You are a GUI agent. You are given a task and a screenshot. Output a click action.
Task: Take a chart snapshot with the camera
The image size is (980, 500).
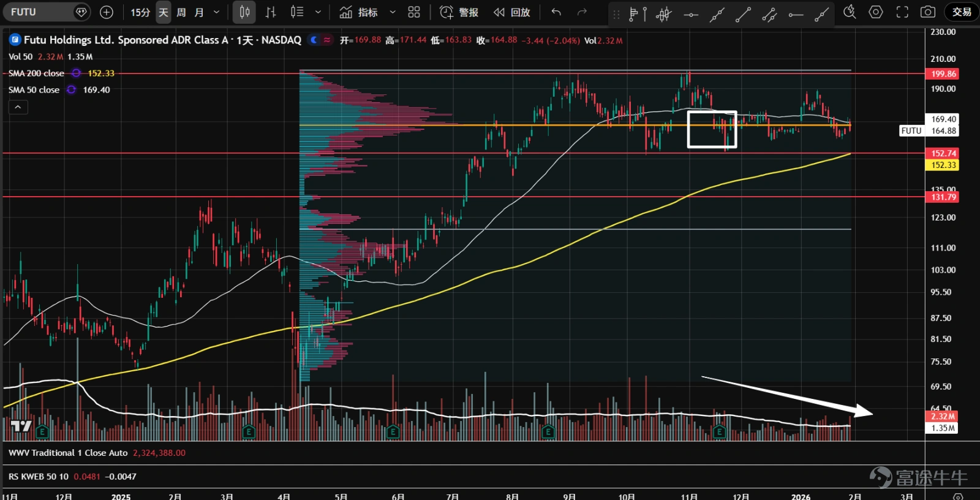[x=928, y=12]
